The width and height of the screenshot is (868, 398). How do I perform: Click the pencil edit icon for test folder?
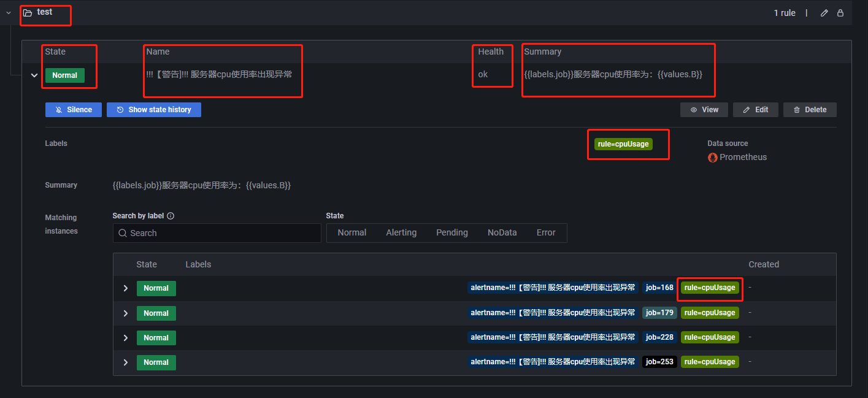click(824, 13)
